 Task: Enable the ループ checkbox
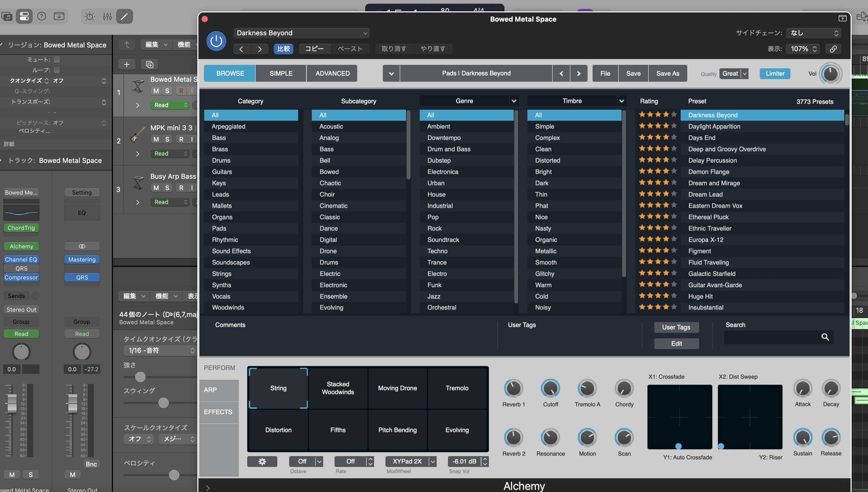[x=57, y=70]
